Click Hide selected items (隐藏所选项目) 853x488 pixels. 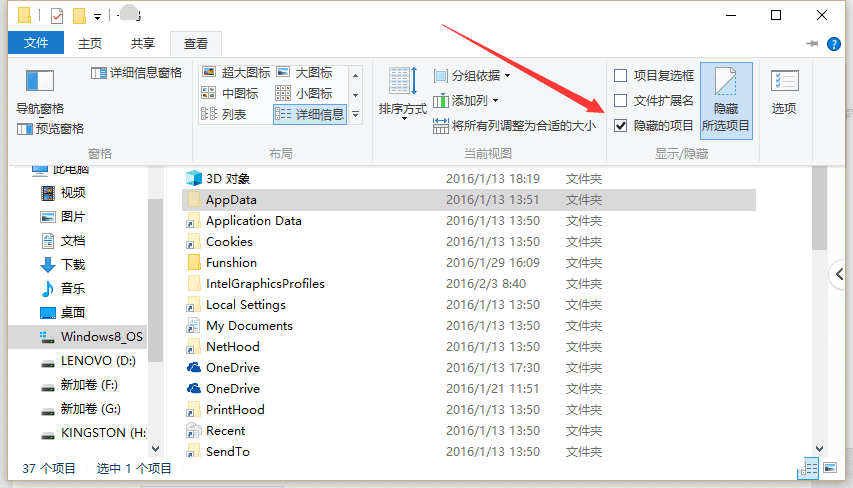coord(726,101)
